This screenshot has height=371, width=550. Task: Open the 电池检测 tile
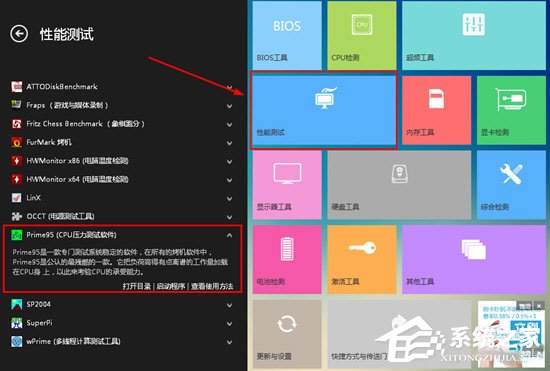coord(287,259)
